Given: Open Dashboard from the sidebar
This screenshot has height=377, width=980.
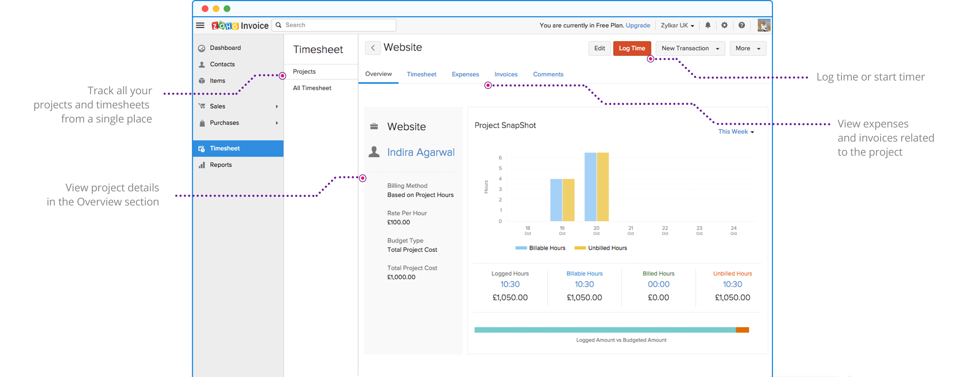Looking at the screenshot, I should click(225, 48).
